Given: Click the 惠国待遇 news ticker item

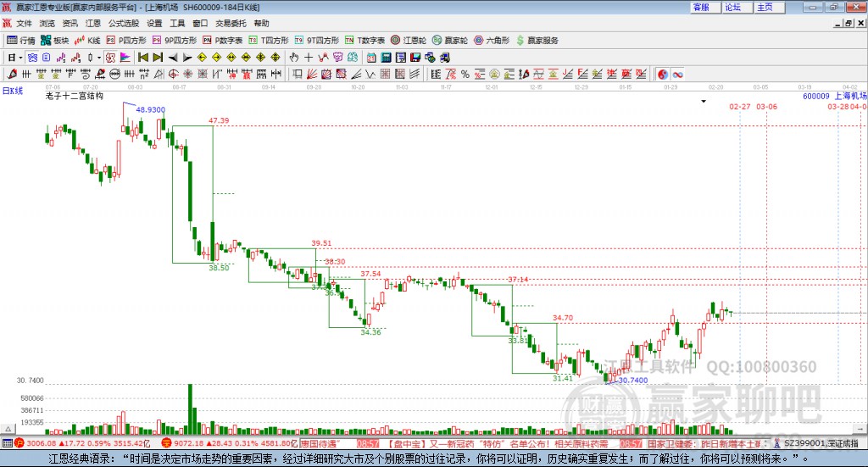Looking at the screenshot, I should [x=319, y=443].
